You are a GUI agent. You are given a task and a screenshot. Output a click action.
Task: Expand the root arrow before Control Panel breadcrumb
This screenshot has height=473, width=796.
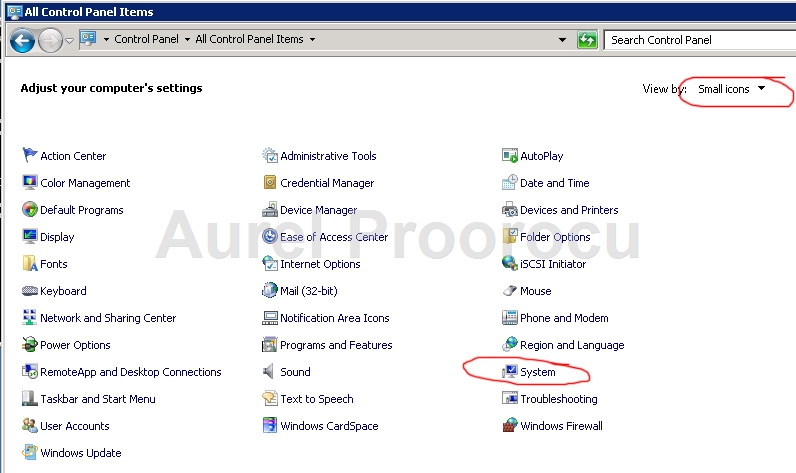point(106,40)
